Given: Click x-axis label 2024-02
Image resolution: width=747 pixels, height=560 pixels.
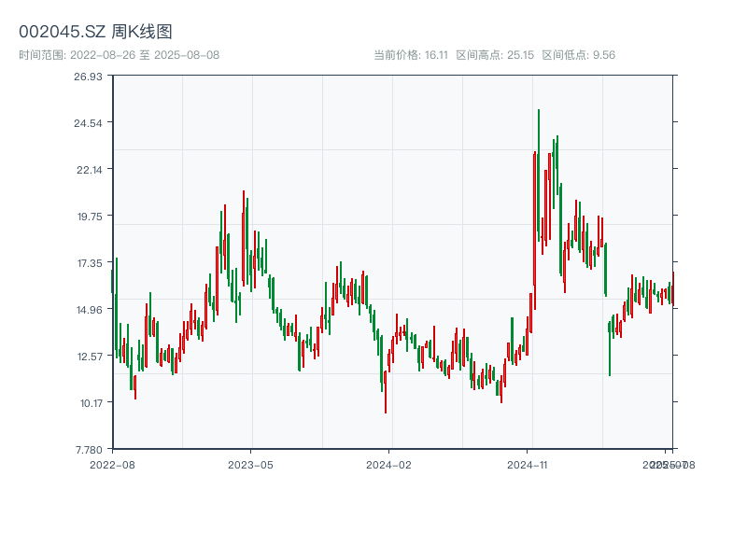Looking at the screenshot, I should (x=388, y=465).
